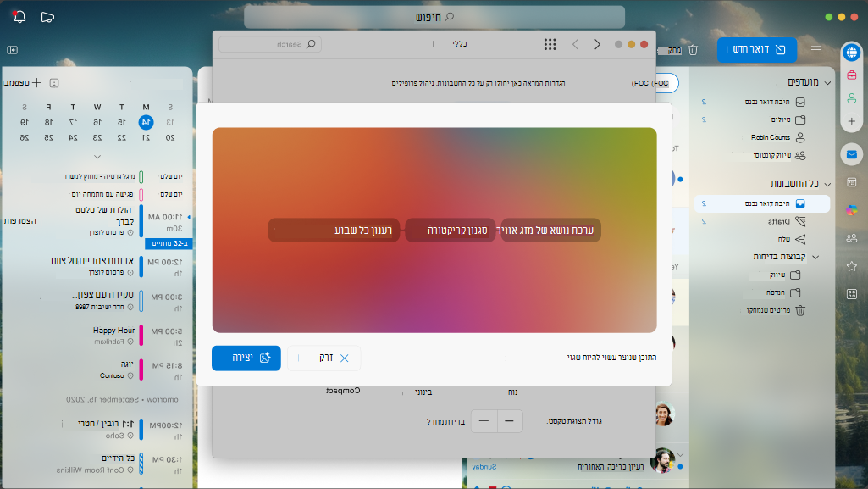The width and height of the screenshot is (868, 489).
Task: Decrease text display size with minus
Action: [509, 421]
